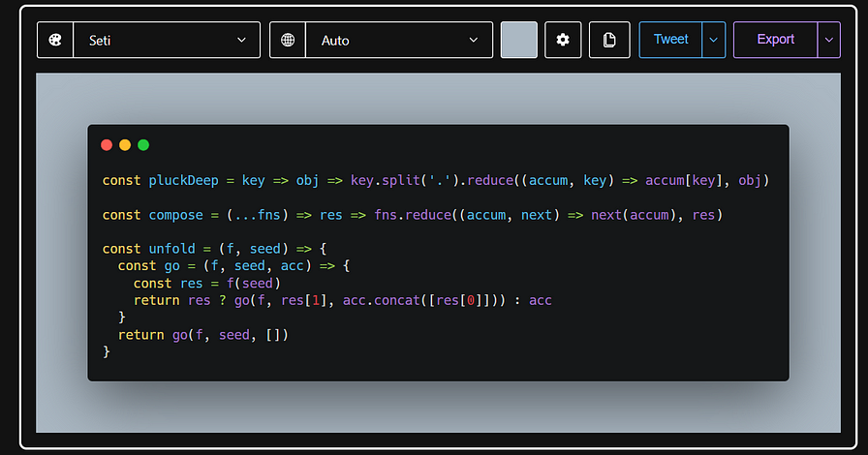868x455 pixels.
Task: Click 'return go(f, seed, [])' line
Action: tap(203, 334)
